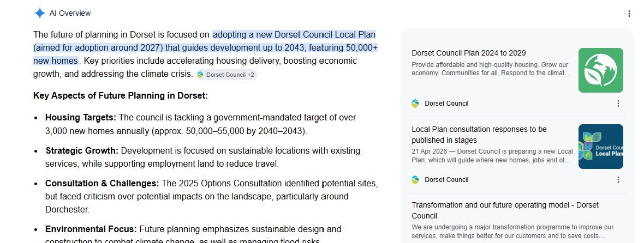Click the Housing Targets bullet label
The height and width of the screenshot is (243, 644).
81,118
